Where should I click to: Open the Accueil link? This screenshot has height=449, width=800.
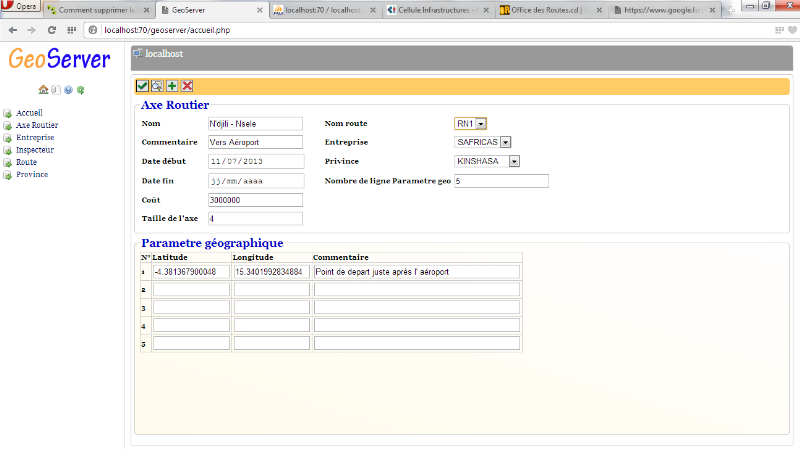29,113
